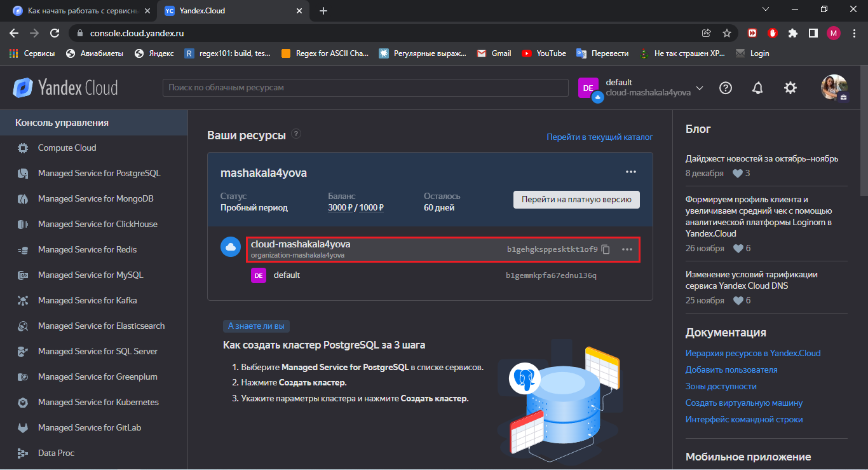868x470 pixels.
Task: Expand the default folder selector dropdown
Action: 700,88
